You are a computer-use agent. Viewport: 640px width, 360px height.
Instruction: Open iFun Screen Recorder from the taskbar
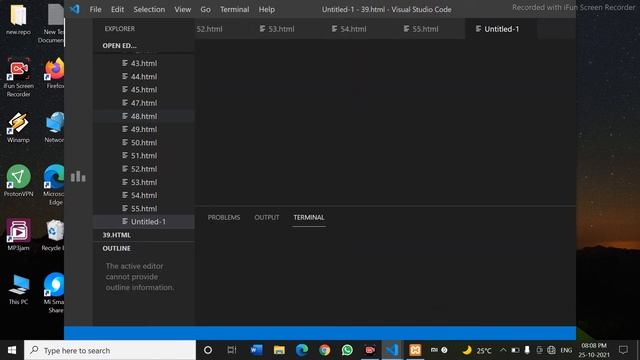tap(370, 350)
